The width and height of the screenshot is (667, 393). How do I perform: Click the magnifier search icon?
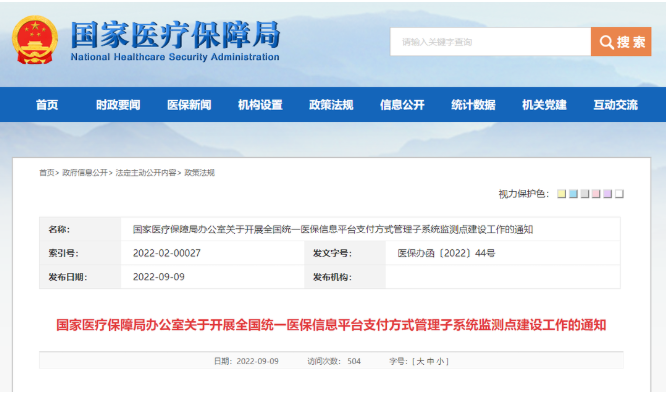pyautogui.click(x=607, y=42)
